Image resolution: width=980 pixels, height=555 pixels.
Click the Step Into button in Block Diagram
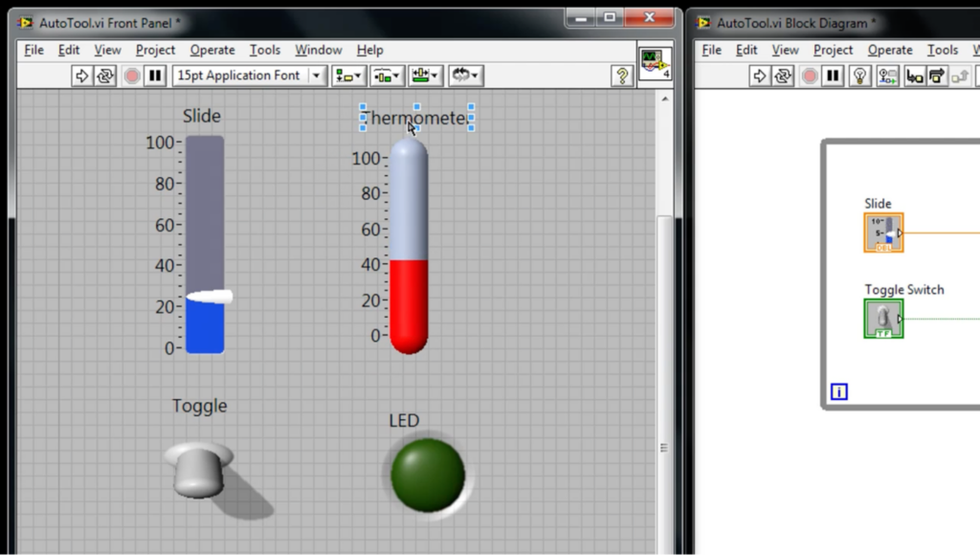[914, 76]
